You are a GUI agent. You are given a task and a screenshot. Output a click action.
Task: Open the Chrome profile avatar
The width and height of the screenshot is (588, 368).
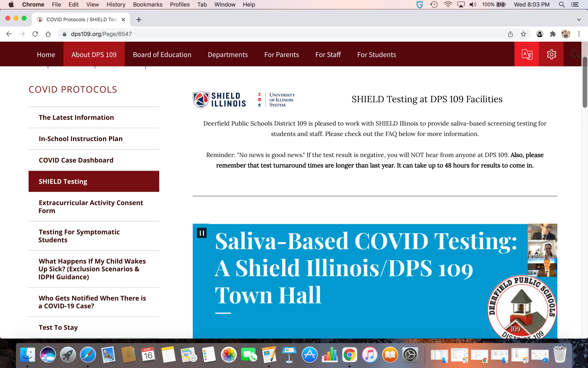click(566, 34)
